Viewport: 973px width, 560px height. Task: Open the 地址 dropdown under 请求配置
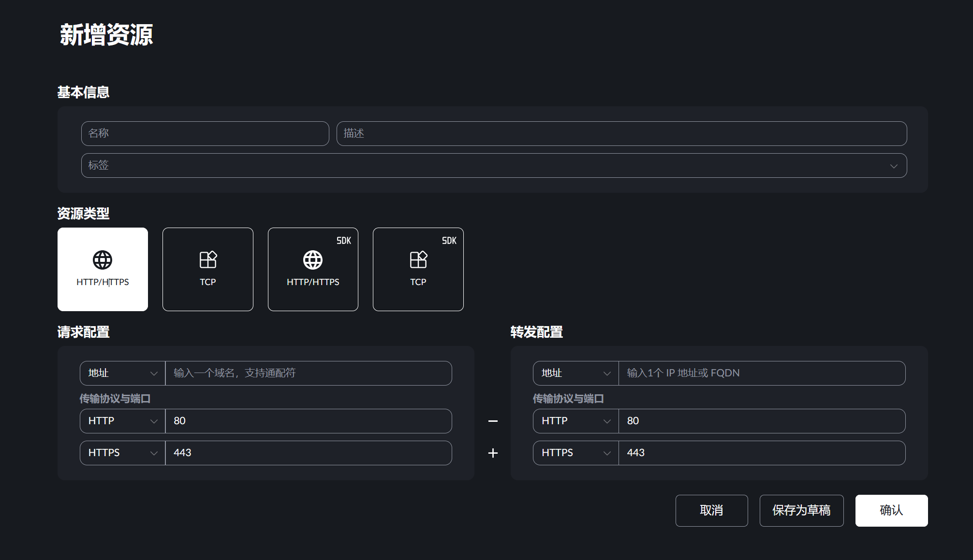122,373
